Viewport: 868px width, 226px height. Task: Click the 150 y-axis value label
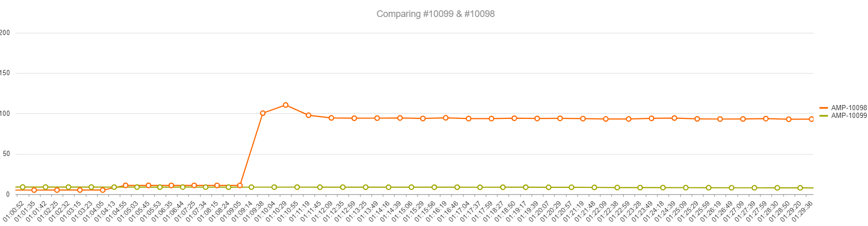[x=5, y=73]
